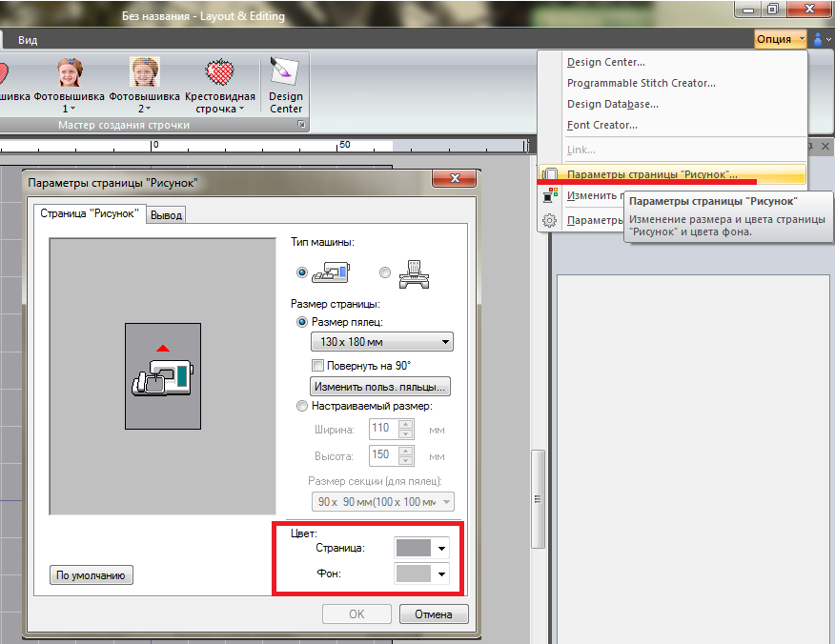835x644 pixels.
Task: Select the multi-needle machine radio button
Action: tap(384, 272)
